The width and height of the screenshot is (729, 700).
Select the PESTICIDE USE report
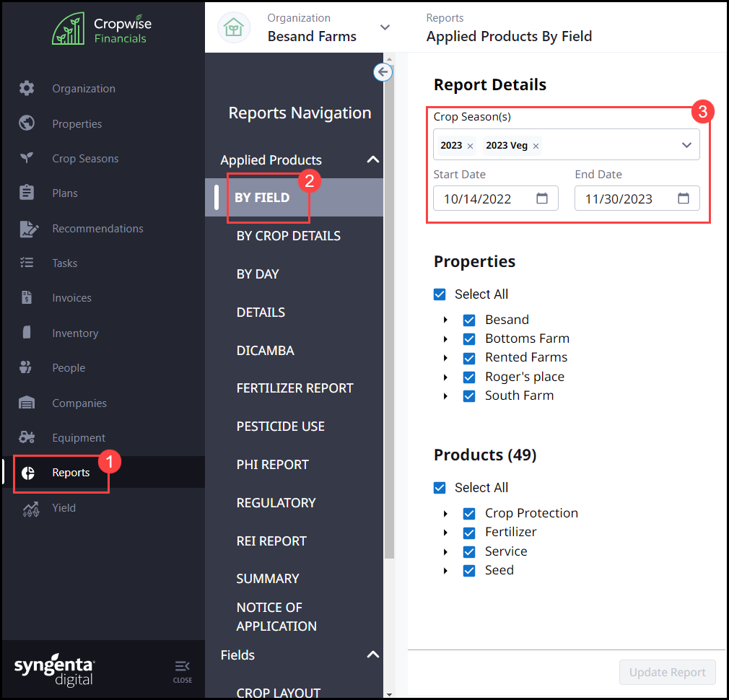280,426
